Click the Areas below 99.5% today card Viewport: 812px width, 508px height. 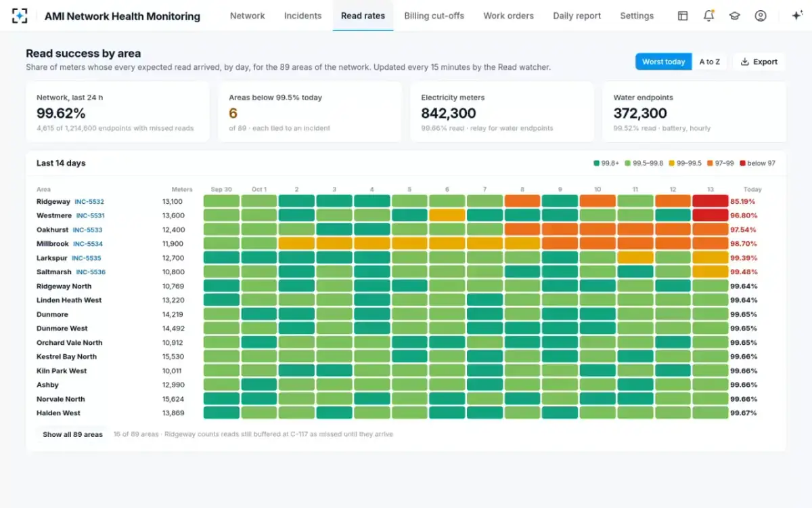(x=310, y=112)
